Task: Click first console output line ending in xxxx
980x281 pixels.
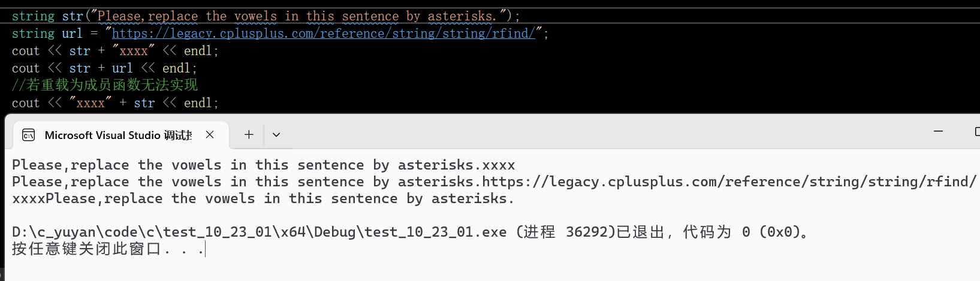Action: pyautogui.click(x=264, y=165)
